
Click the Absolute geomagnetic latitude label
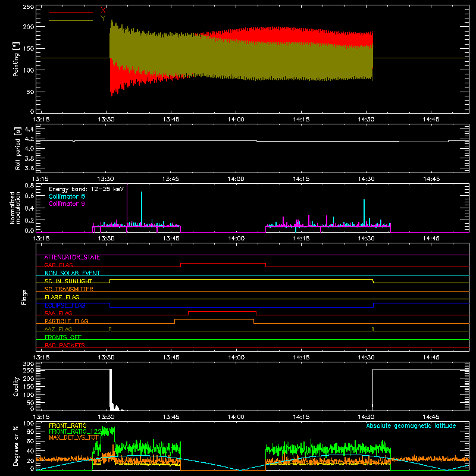coord(411,426)
